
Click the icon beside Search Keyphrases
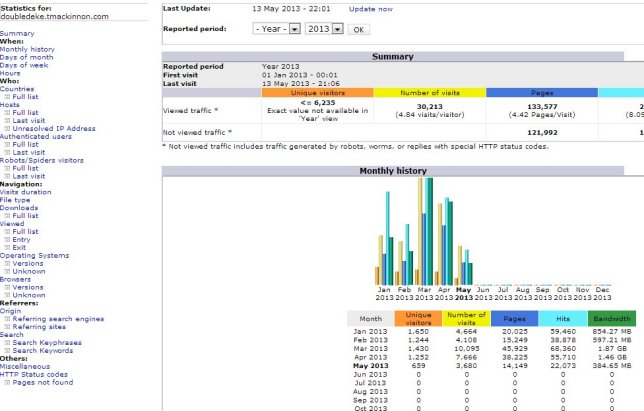tap(8, 344)
